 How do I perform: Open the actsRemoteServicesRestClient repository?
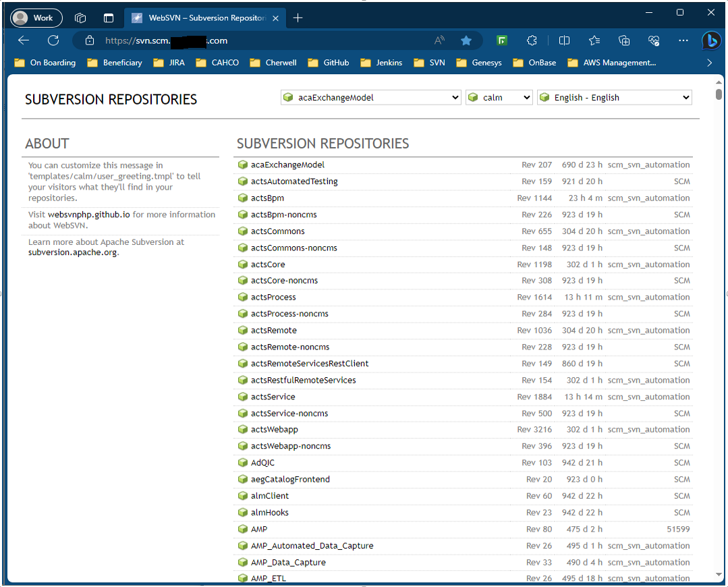(310, 364)
